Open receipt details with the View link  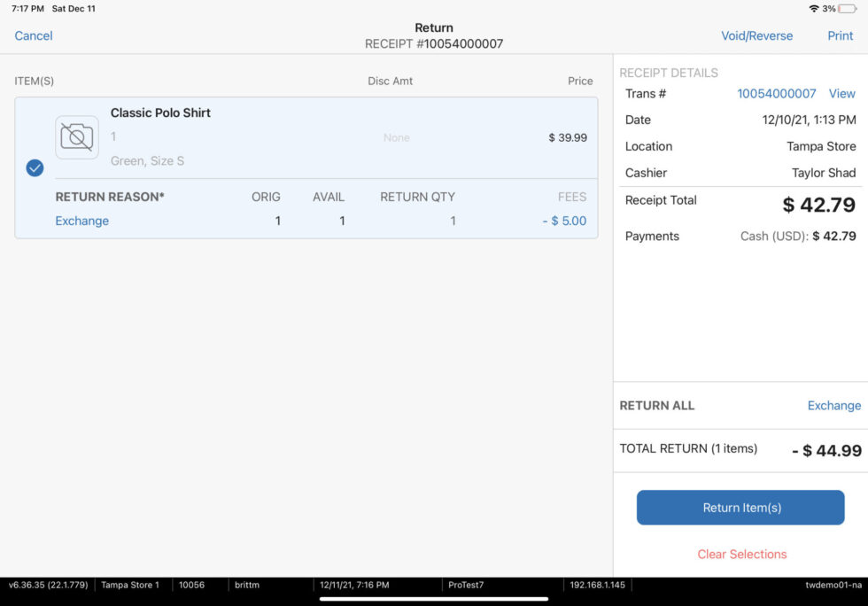[841, 93]
